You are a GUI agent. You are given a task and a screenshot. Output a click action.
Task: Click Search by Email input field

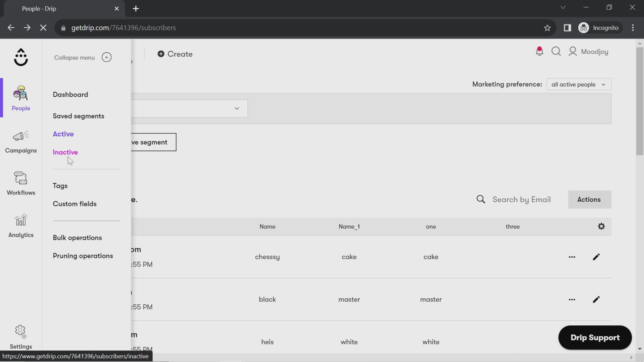(522, 199)
